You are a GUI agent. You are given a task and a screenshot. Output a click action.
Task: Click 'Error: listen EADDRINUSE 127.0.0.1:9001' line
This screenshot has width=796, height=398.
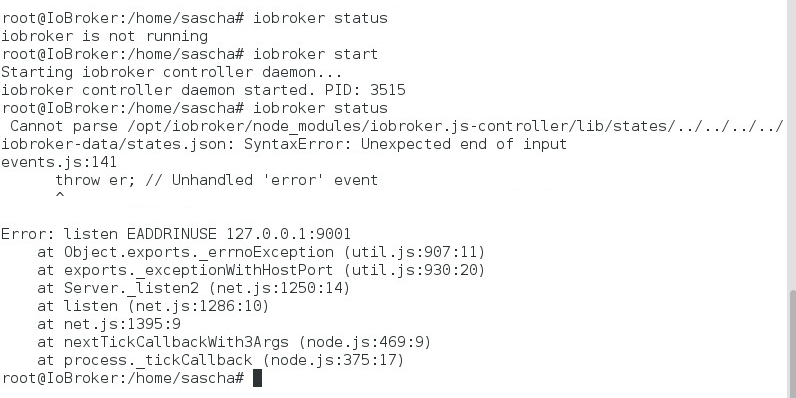(176, 234)
